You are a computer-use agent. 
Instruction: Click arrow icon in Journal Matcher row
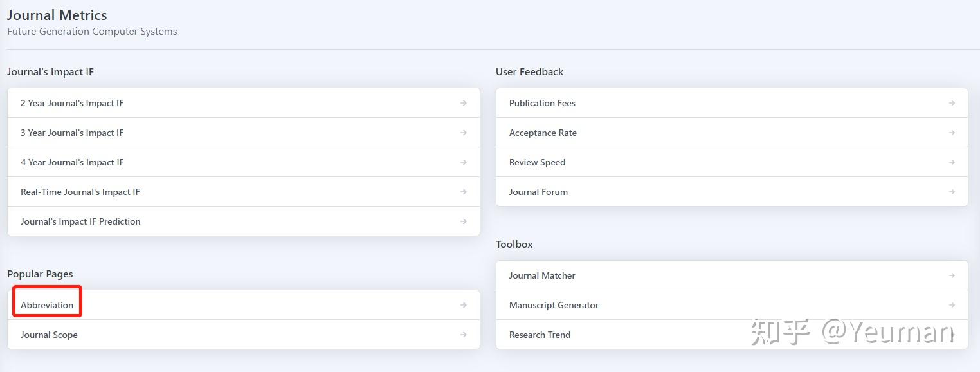(952, 275)
